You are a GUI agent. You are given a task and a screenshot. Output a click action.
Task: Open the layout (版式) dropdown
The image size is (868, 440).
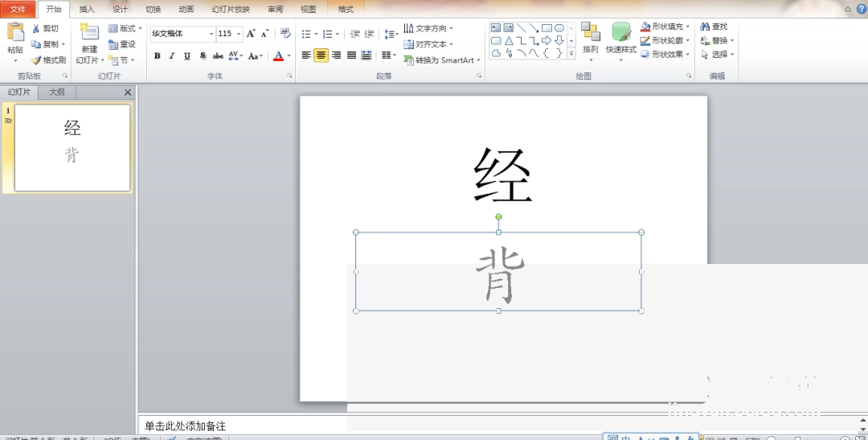coord(125,28)
